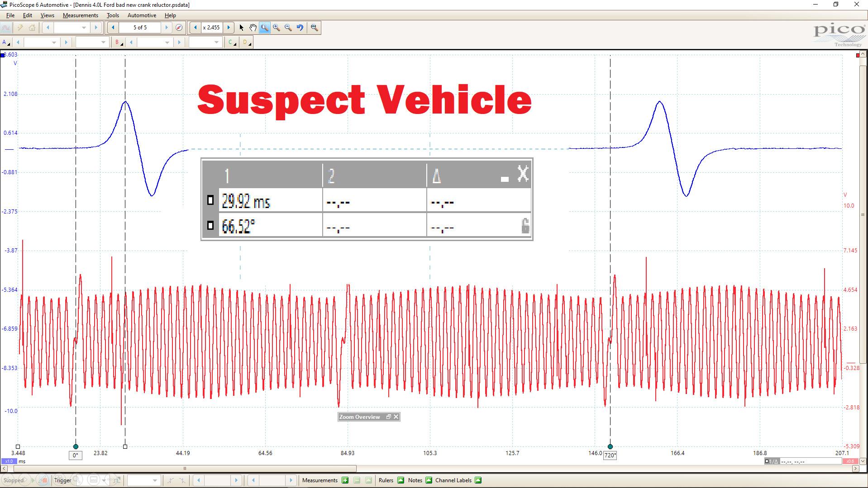Screen dimensions: 868x488
Task: Open the Tools menu
Action: pyautogui.click(x=113, y=15)
